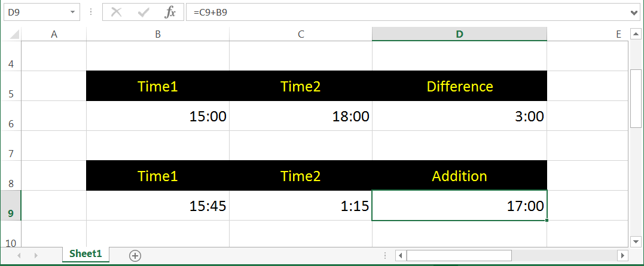This screenshot has width=644, height=266.
Task: Select the Sheet1 tab
Action: [86, 254]
